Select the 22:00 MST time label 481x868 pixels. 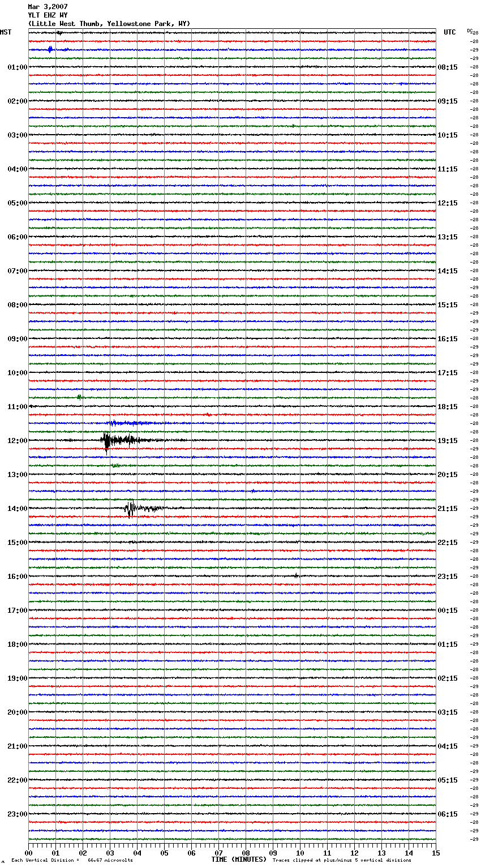point(18,780)
